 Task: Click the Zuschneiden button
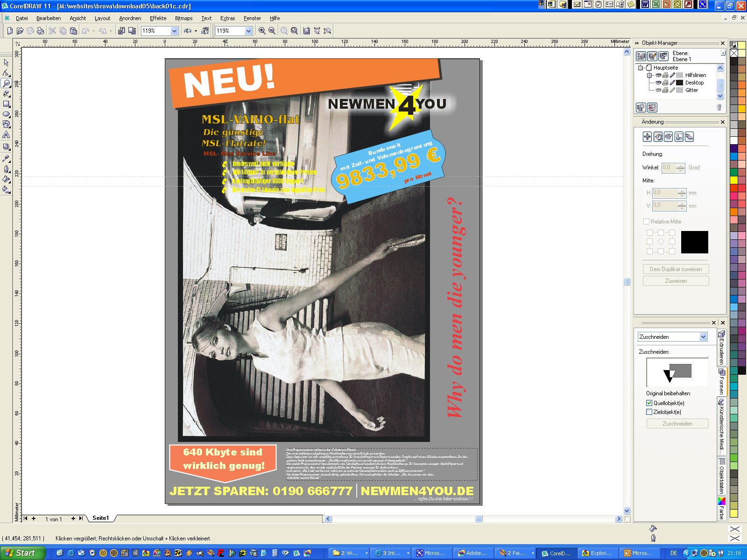tap(677, 424)
